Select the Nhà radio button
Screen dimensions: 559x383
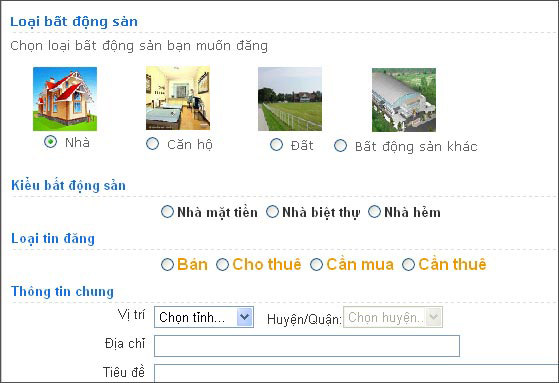[50, 142]
